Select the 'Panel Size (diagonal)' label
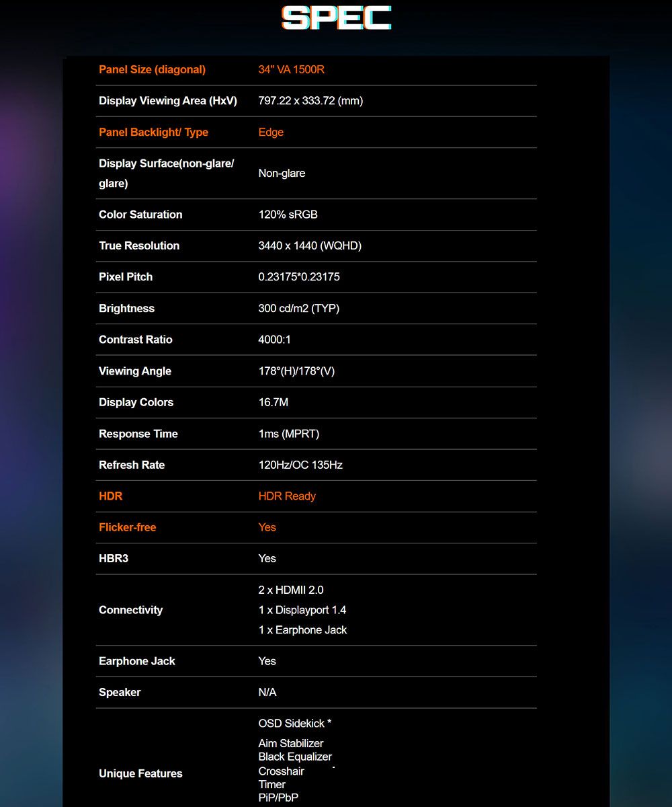The image size is (672, 807). point(152,70)
